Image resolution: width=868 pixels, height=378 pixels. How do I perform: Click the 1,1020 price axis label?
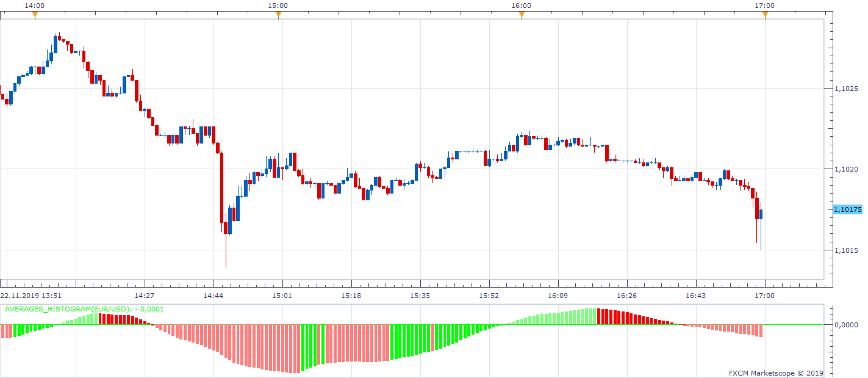(847, 169)
